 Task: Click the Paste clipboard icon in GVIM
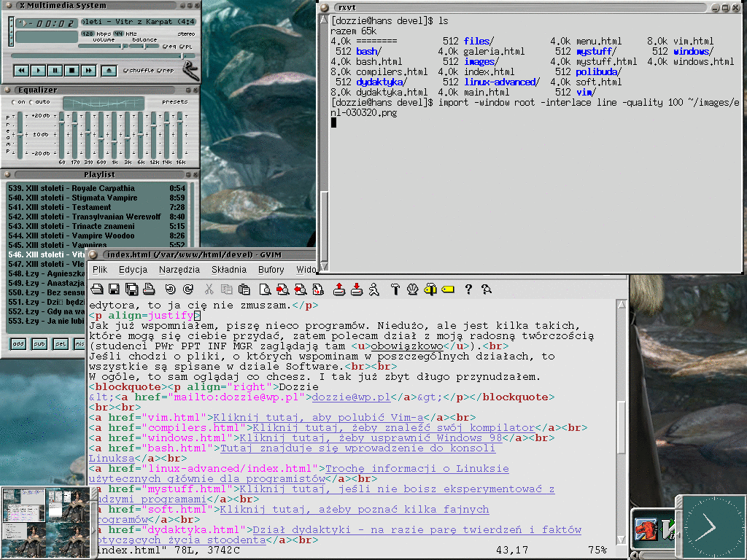tap(244, 289)
